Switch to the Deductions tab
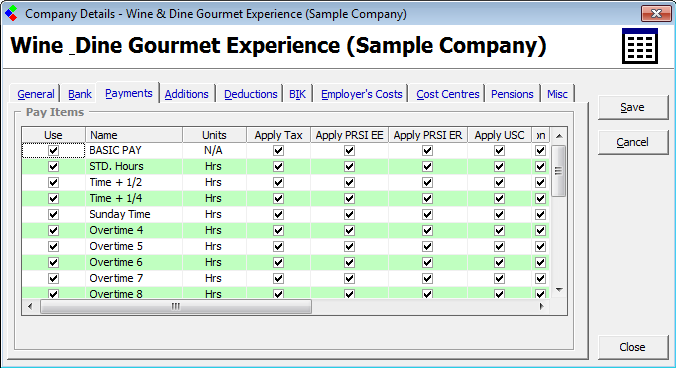676x368 pixels. coord(250,94)
